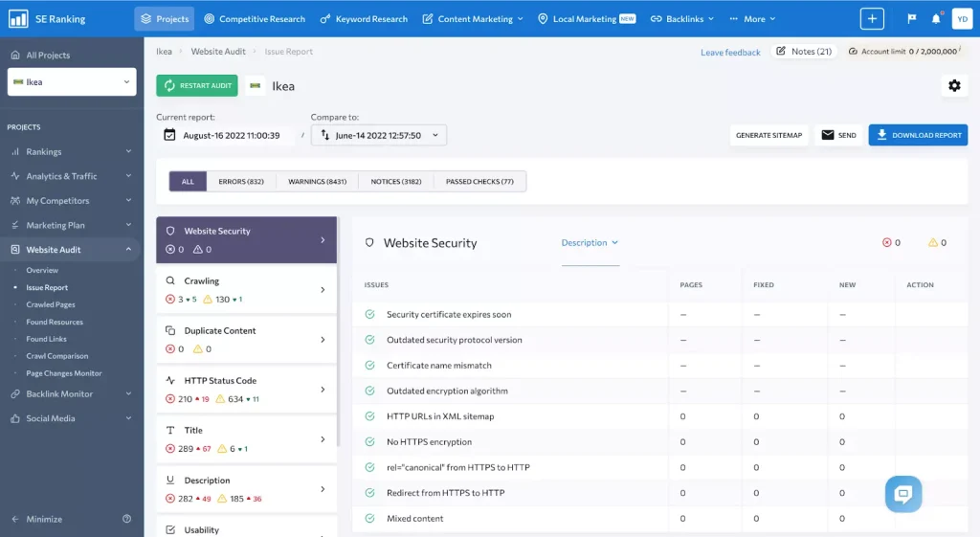Viewport: 980px width, 537px height.
Task: Open Local Marketing in the top navigation
Action: click(587, 19)
